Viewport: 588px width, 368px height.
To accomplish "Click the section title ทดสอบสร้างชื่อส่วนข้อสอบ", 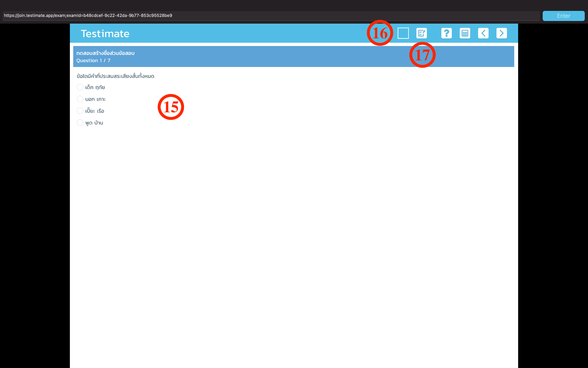I will [x=105, y=53].
